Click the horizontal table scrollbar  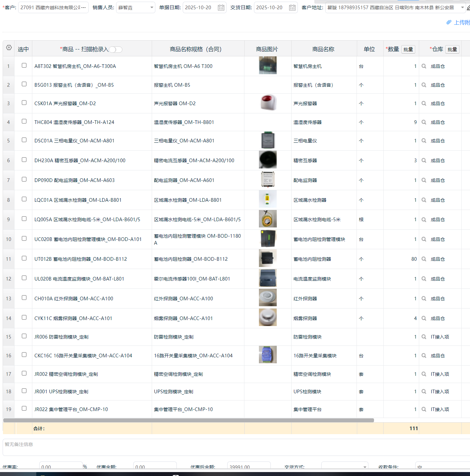click(188, 420)
